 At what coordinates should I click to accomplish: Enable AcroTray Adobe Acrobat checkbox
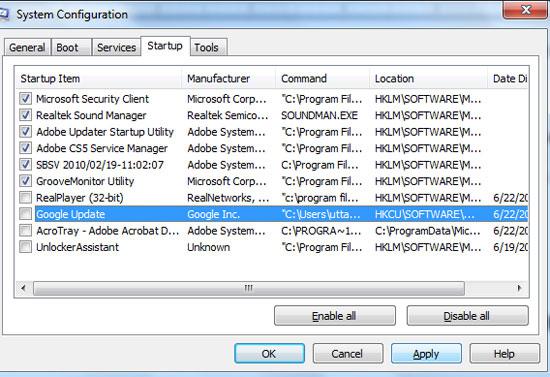tap(25, 230)
